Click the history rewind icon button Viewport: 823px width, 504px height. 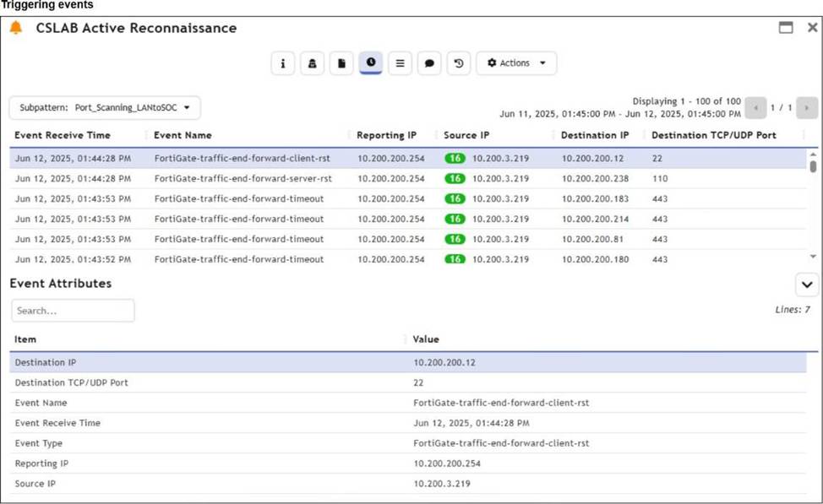pos(459,63)
